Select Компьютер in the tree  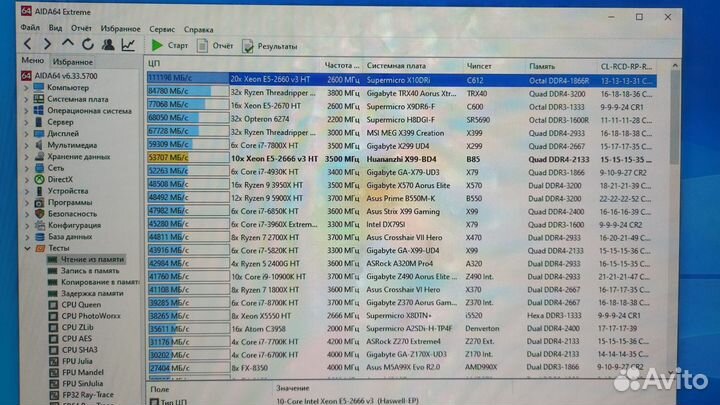(x=68, y=87)
